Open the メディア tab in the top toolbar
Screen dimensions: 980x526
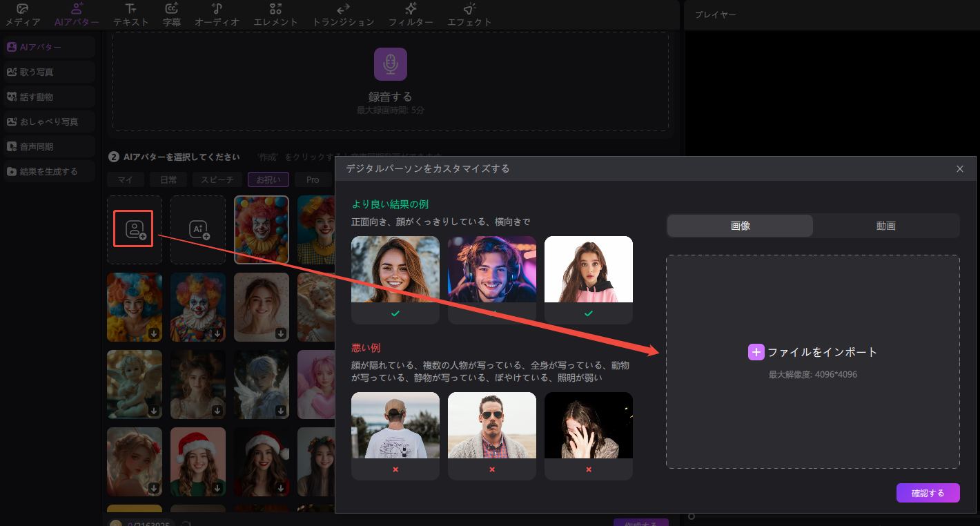[x=23, y=14]
